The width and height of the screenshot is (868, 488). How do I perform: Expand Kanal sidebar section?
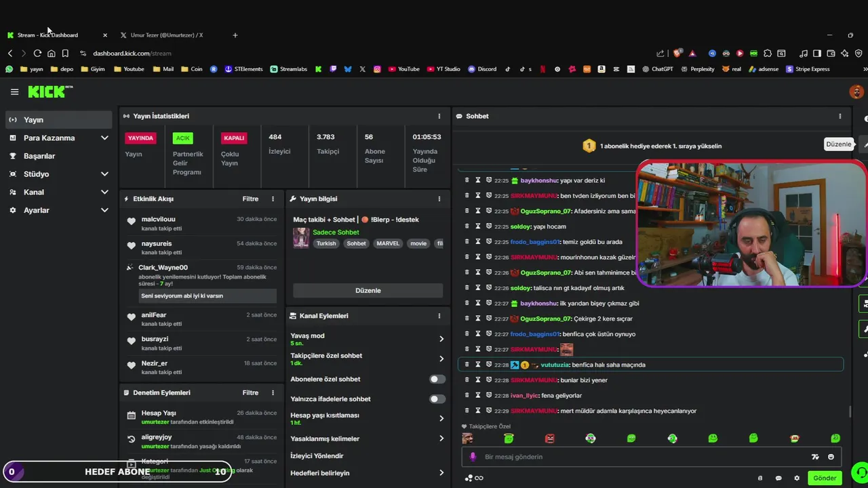pyautogui.click(x=104, y=192)
